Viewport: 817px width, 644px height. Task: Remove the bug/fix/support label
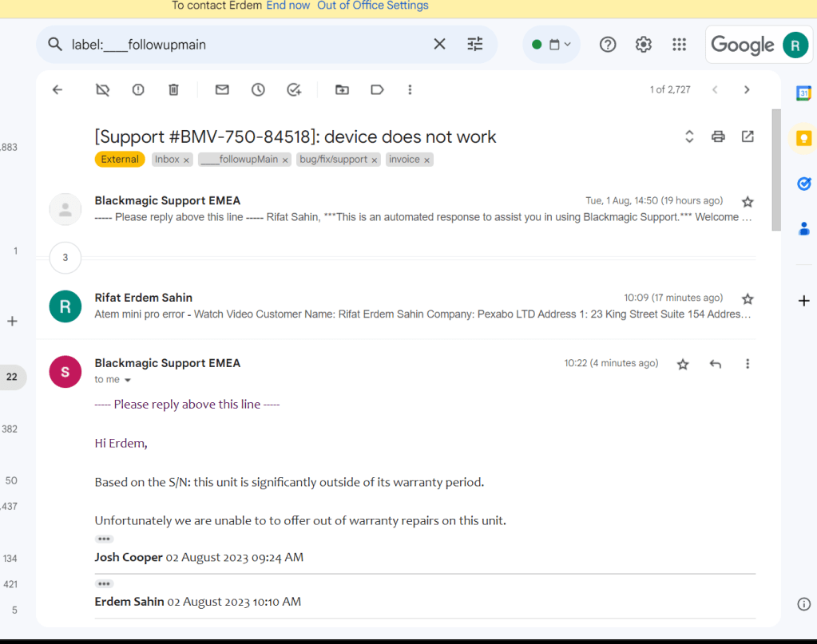tap(374, 160)
